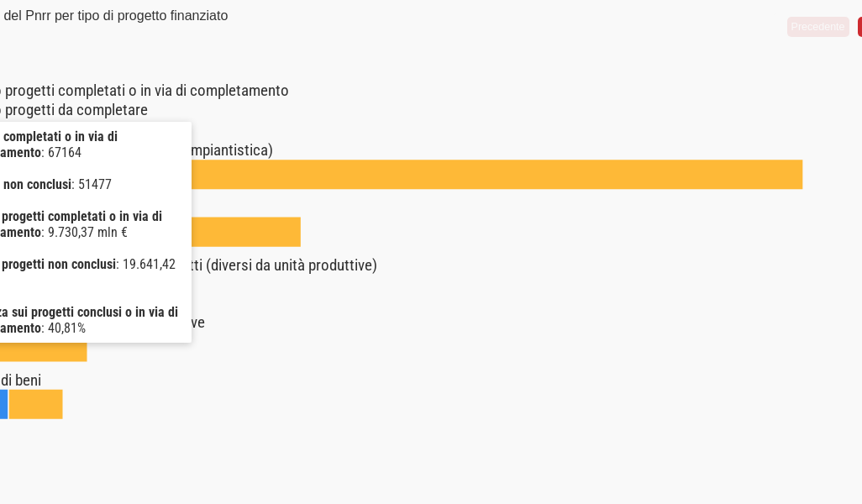This screenshot has width=862, height=504.
Task: Click the tooltip text 'progetti completati o in via di'
Action: [81, 217]
